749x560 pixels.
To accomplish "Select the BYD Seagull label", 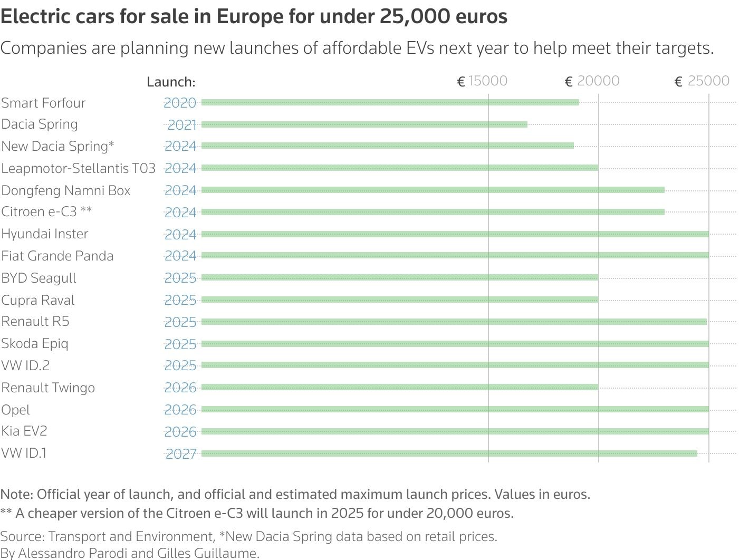I will tap(39, 278).
